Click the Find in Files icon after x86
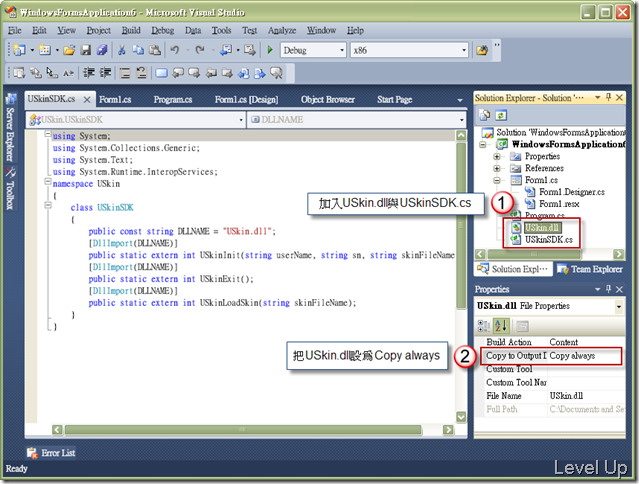 click(482, 51)
